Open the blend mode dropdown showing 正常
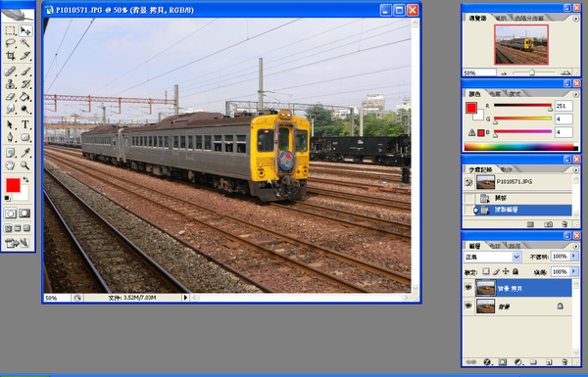Viewport: 588px width, 377px height. 516,258
